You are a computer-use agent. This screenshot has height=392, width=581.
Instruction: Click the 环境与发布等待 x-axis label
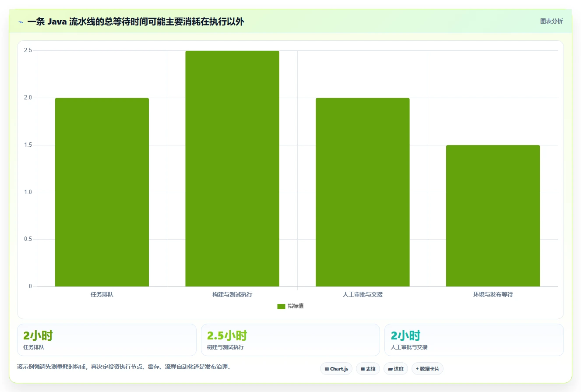pyautogui.click(x=493, y=294)
